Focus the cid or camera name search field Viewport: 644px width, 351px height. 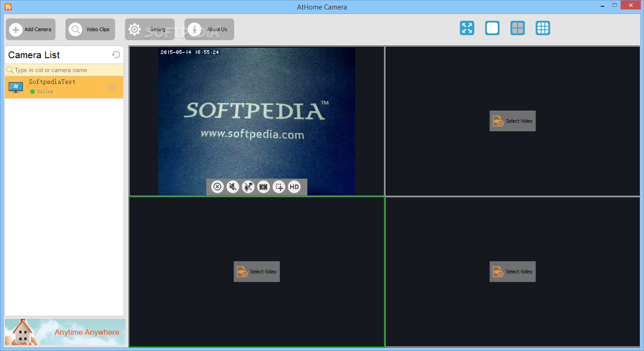[x=64, y=70]
